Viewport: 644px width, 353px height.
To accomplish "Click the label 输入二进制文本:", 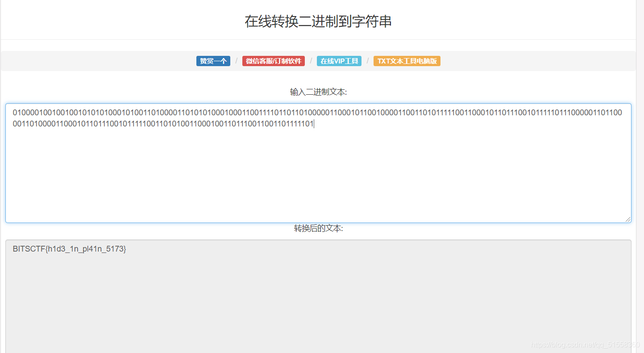I will tap(318, 92).
